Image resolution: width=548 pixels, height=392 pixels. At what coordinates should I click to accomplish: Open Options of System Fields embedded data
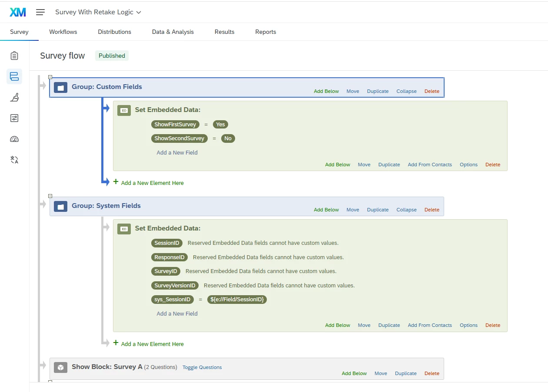point(468,325)
